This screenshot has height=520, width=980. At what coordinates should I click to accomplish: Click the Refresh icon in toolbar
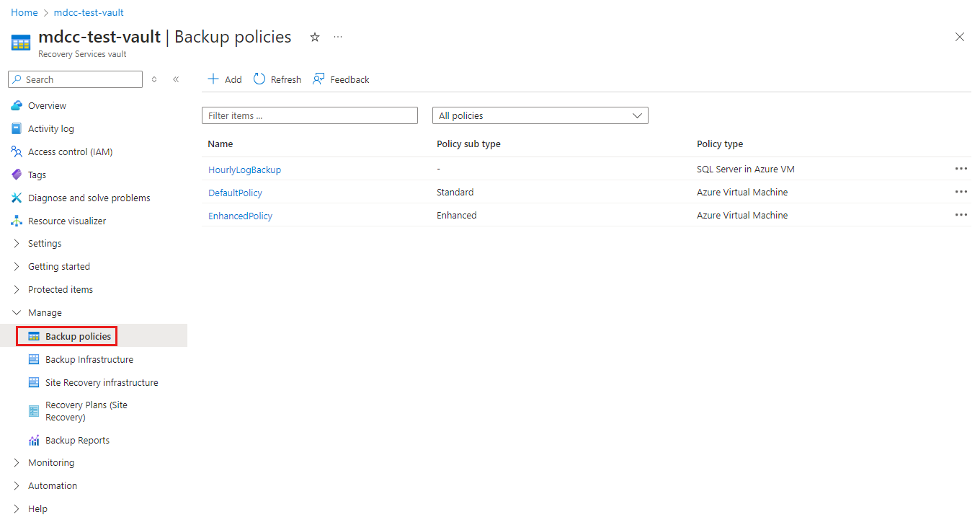tap(259, 79)
